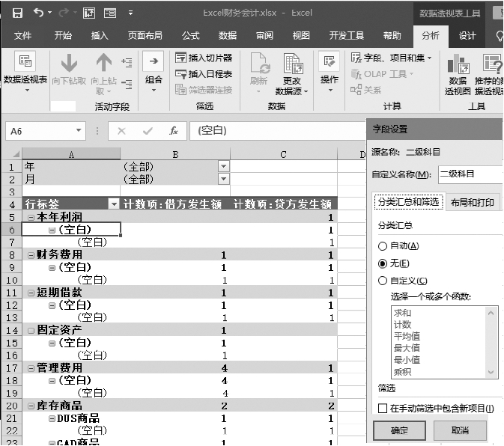
Task: Switch to the 布局和打印 tab
Action: click(x=472, y=202)
